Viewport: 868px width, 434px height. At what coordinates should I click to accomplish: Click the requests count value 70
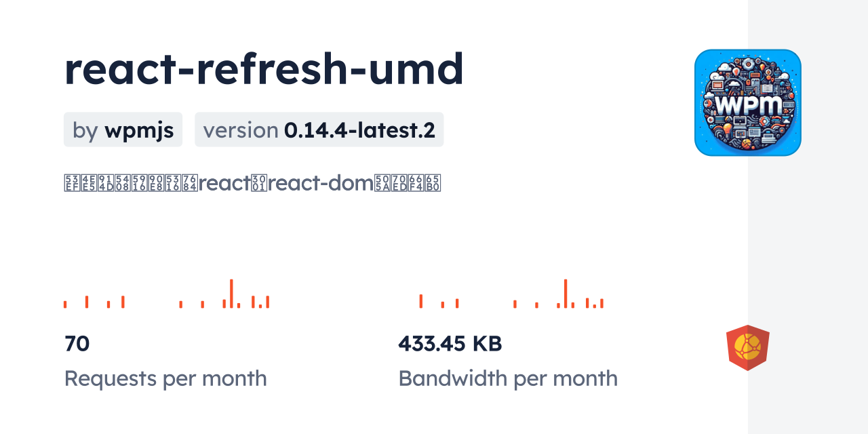pyautogui.click(x=77, y=344)
